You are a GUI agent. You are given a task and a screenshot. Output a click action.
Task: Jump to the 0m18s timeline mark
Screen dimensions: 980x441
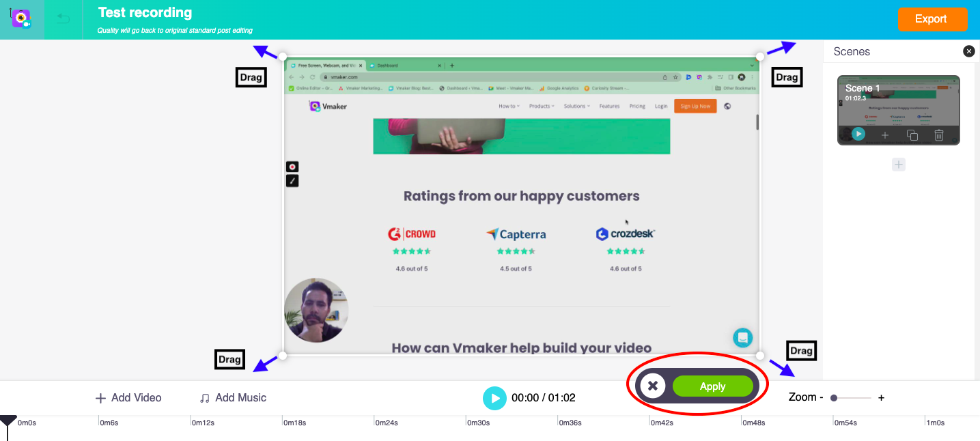pos(294,423)
